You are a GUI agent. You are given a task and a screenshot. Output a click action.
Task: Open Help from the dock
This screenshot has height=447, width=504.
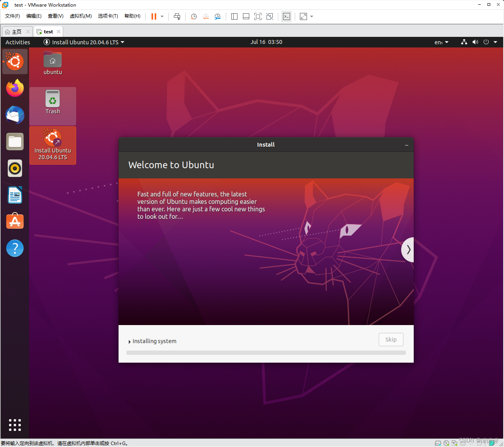click(x=15, y=248)
